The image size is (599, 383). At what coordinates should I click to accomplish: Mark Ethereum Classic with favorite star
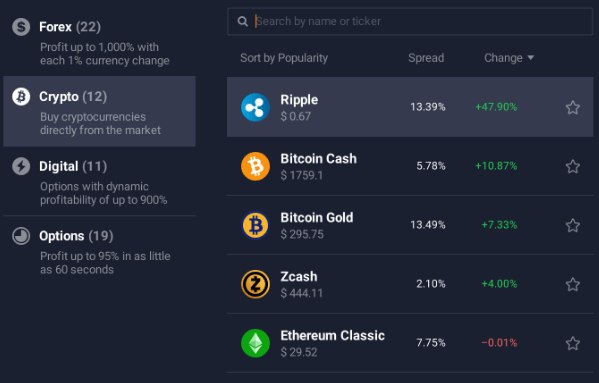click(x=573, y=343)
